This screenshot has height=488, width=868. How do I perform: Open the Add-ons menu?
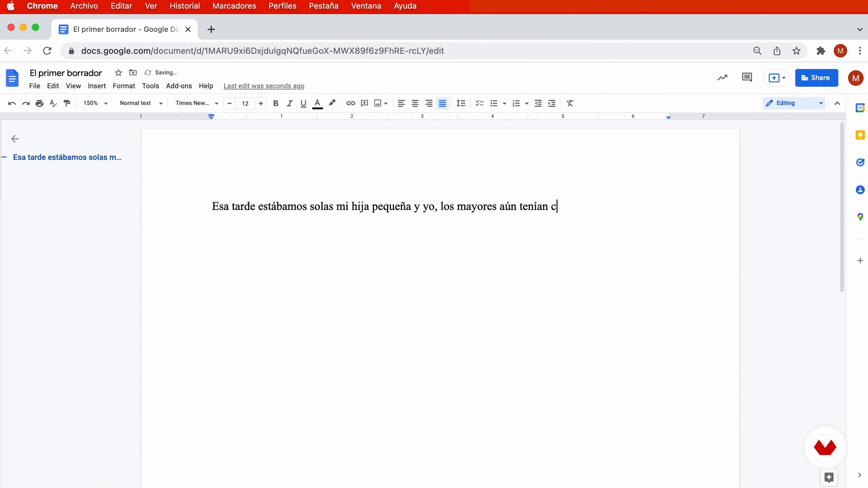pyautogui.click(x=179, y=86)
